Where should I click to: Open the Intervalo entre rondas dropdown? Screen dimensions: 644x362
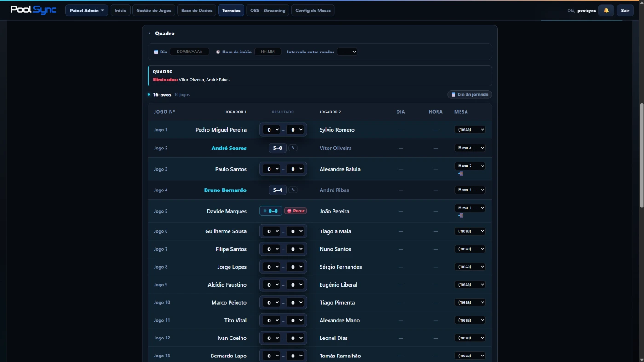(347, 52)
